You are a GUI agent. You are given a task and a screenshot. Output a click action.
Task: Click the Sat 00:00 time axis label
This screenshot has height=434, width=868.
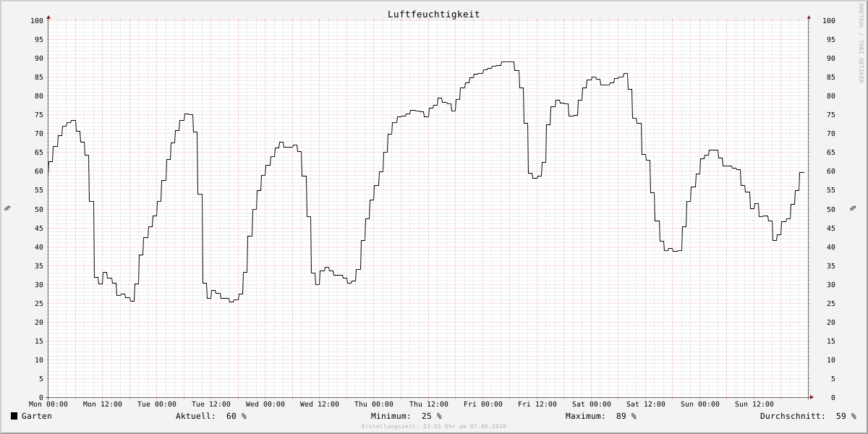[592, 404]
